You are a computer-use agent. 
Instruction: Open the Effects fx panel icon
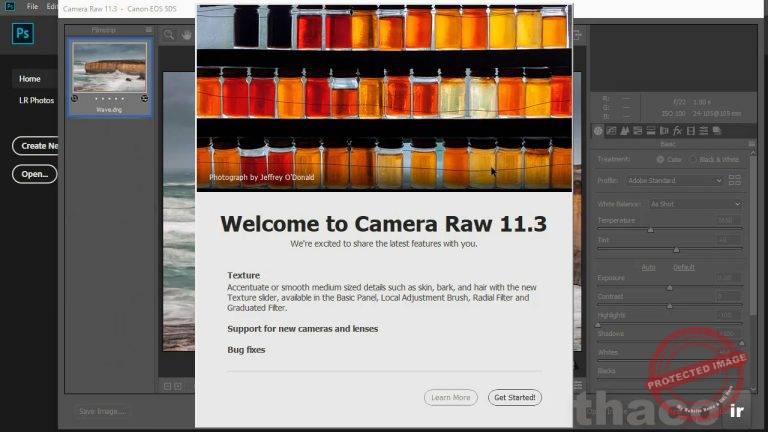coord(677,131)
